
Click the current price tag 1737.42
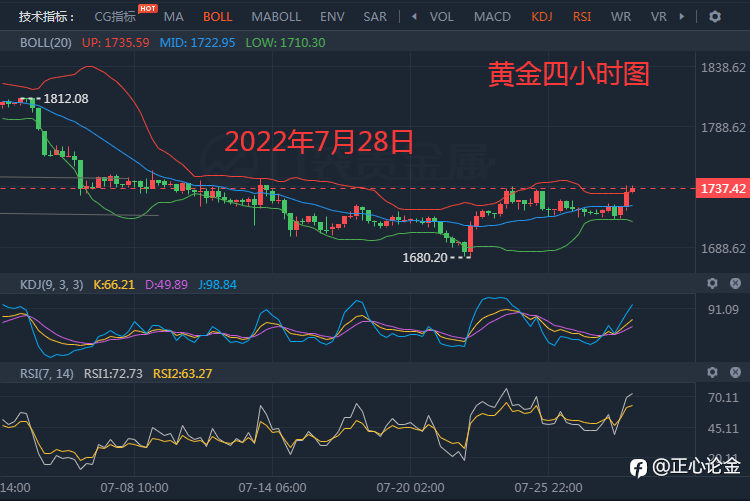click(722, 189)
